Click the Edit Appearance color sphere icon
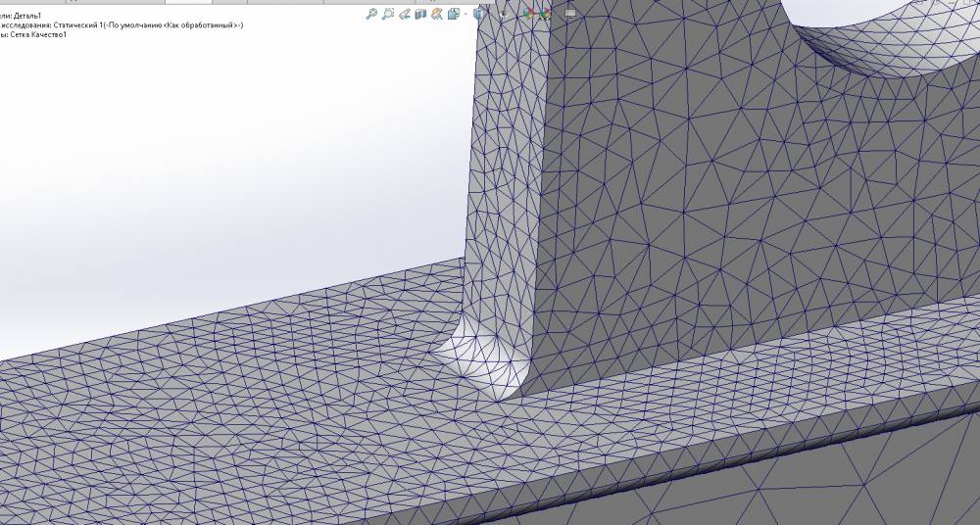This screenshot has width=980, height=525. (528, 14)
